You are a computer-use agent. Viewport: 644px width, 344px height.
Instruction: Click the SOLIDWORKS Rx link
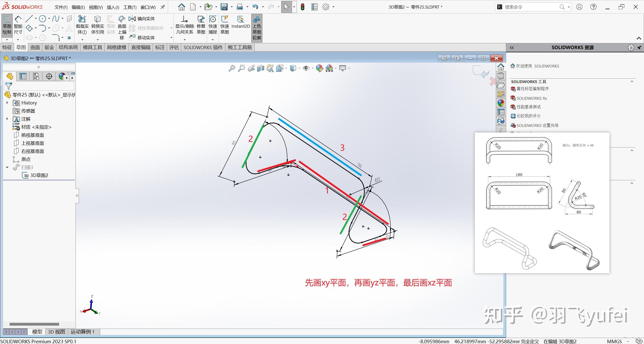coord(532,98)
